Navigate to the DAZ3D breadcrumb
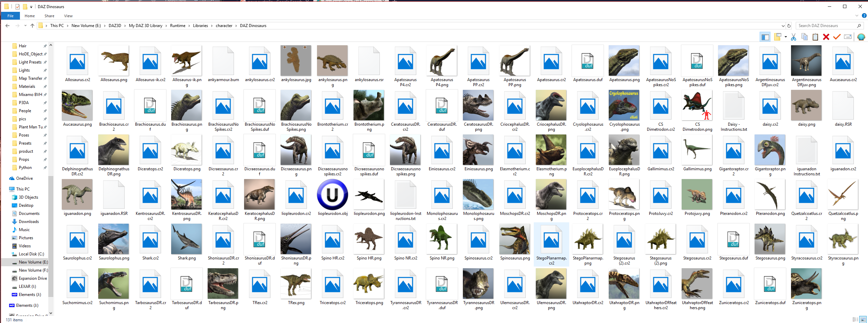This screenshot has height=323, width=868. click(x=115, y=26)
